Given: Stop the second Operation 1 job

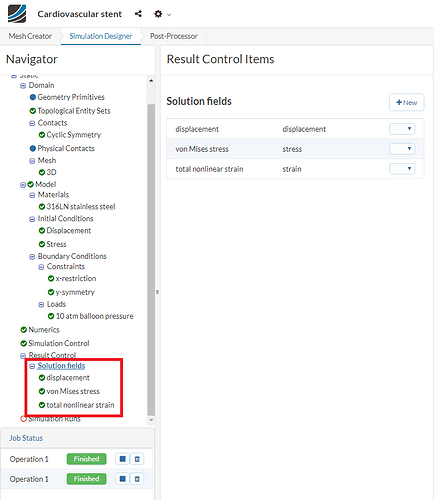Looking at the screenshot, I should click(x=122, y=479).
